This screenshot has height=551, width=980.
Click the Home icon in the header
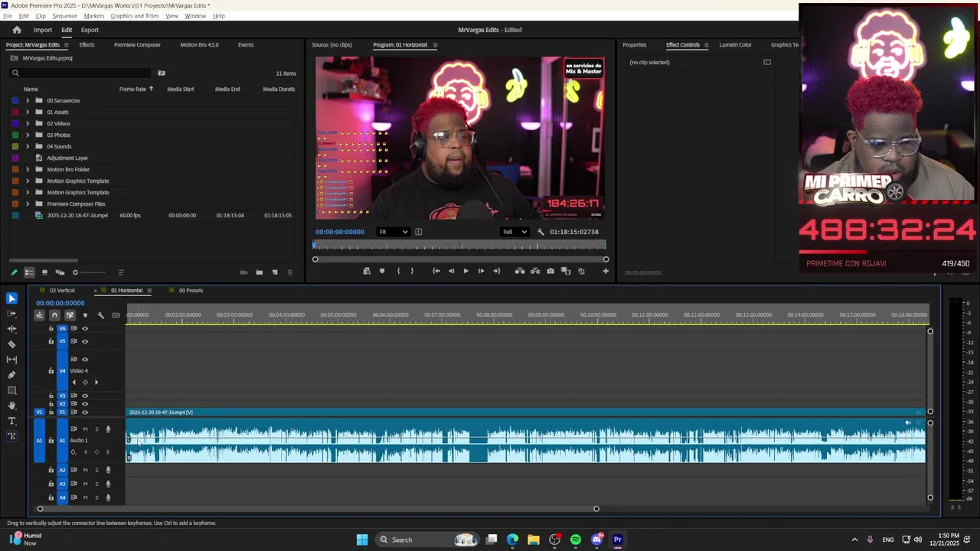[x=17, y=30]
